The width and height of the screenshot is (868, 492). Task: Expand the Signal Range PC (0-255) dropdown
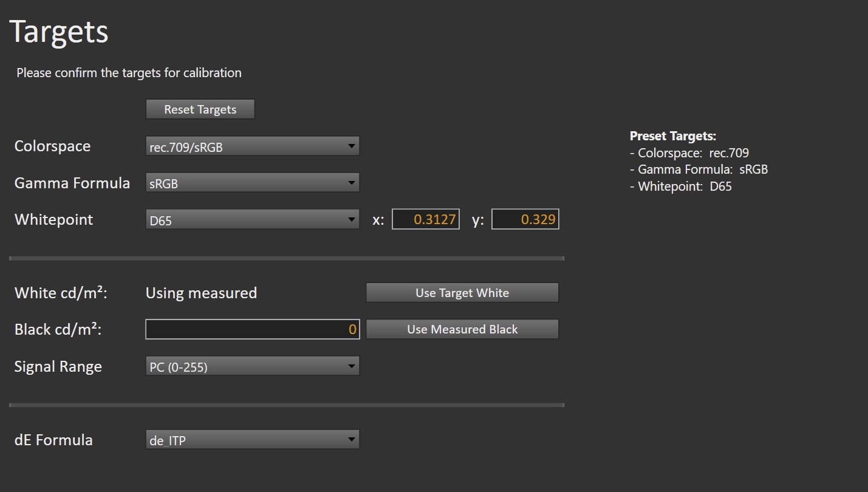(252, 366)
